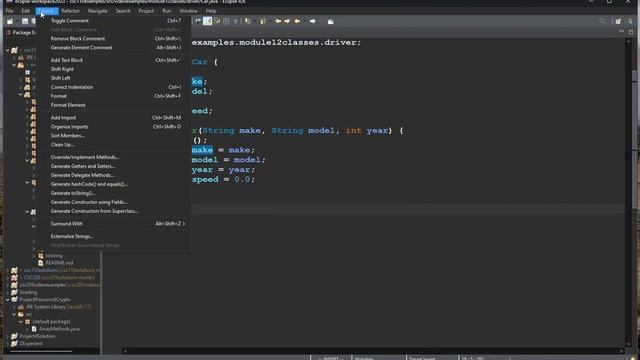Choose Generate toString()

[x=114, y=193]
